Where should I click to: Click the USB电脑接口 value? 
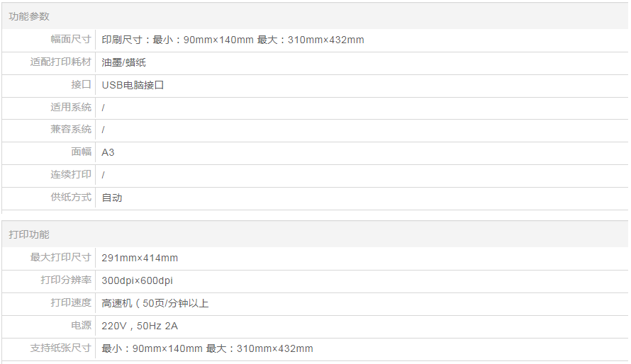[133, 85]
